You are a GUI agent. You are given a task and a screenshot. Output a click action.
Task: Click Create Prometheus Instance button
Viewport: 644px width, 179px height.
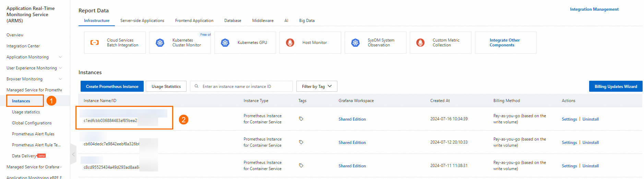click(112, 86)
